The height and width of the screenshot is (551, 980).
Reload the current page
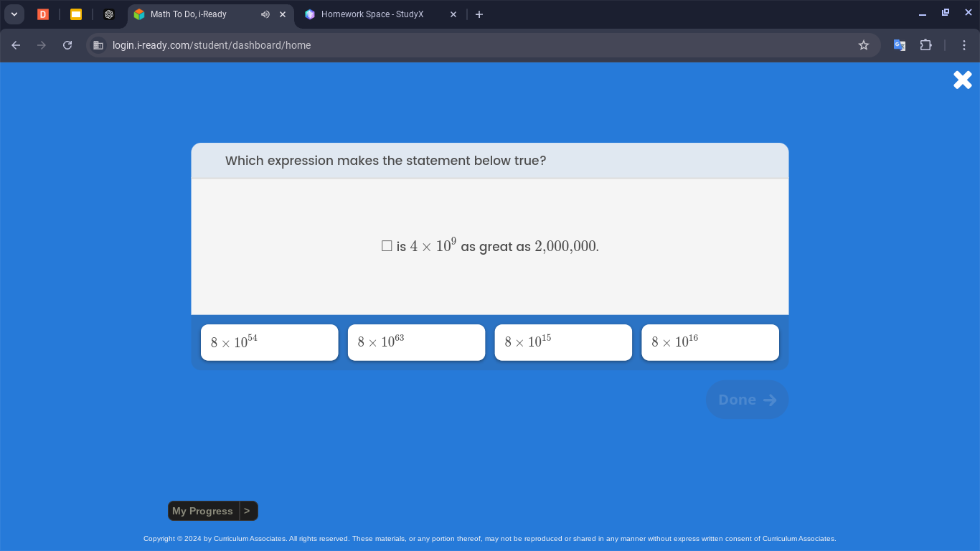coord(67,45)
